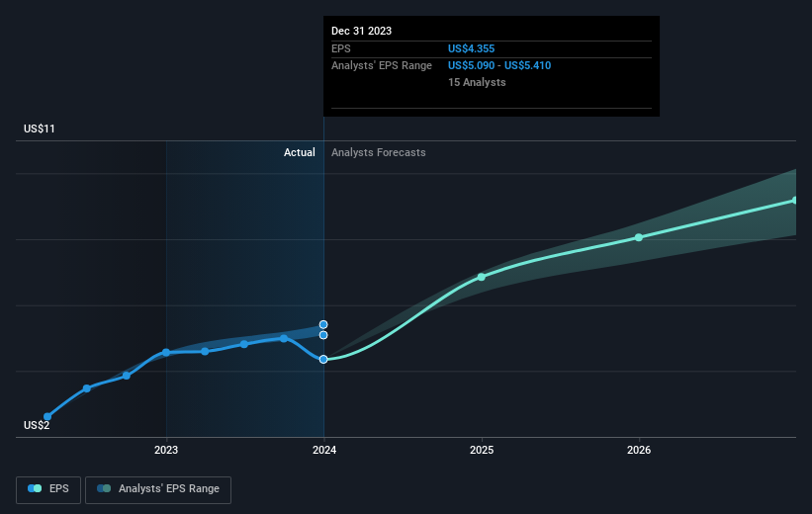Click the US$11 y-axis label
Screen dimensions: 812x514
(40, 128)
